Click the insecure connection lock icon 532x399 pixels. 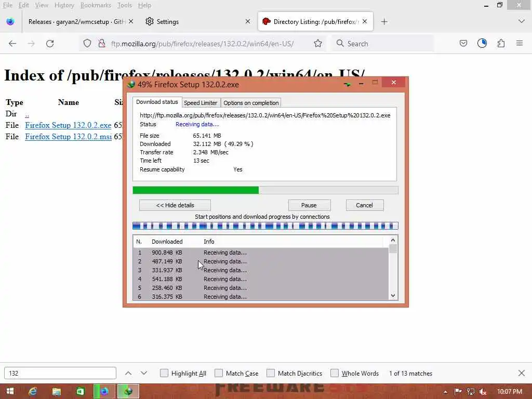(x=101, y=44)
